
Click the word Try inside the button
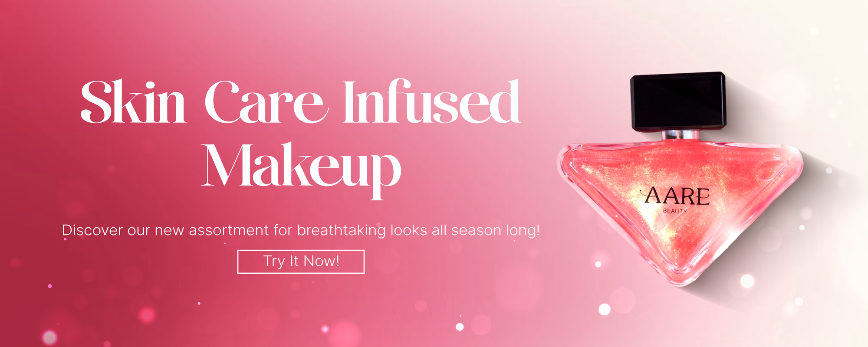(274, 262)
